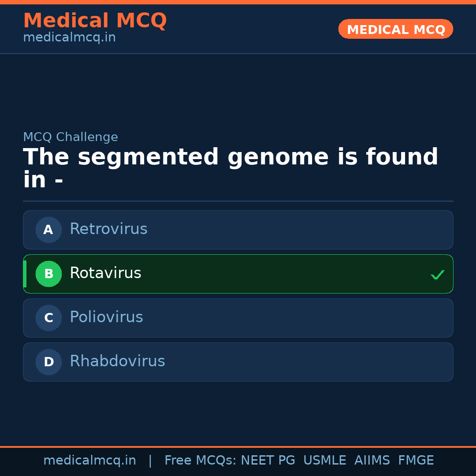Image resolution: width=476 pixels, height=476 pixels.
Task: Select the Rotavirus answer text
Action: tap(105, 273)
